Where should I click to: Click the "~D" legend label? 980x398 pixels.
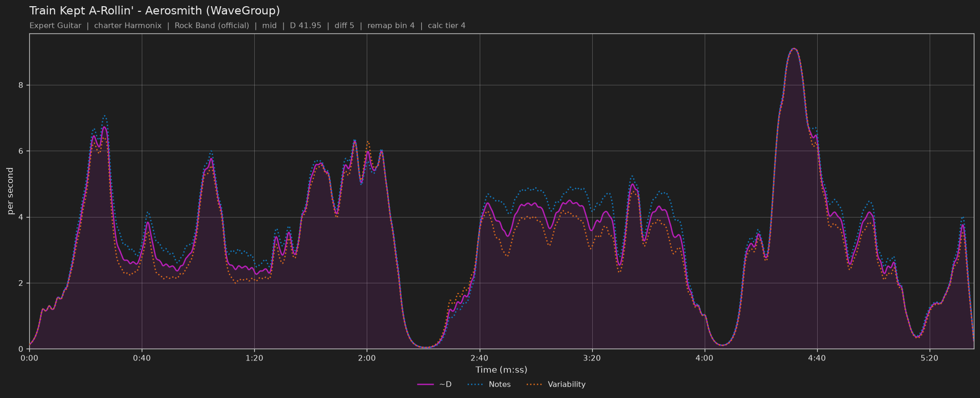click(x=445, y=385)
